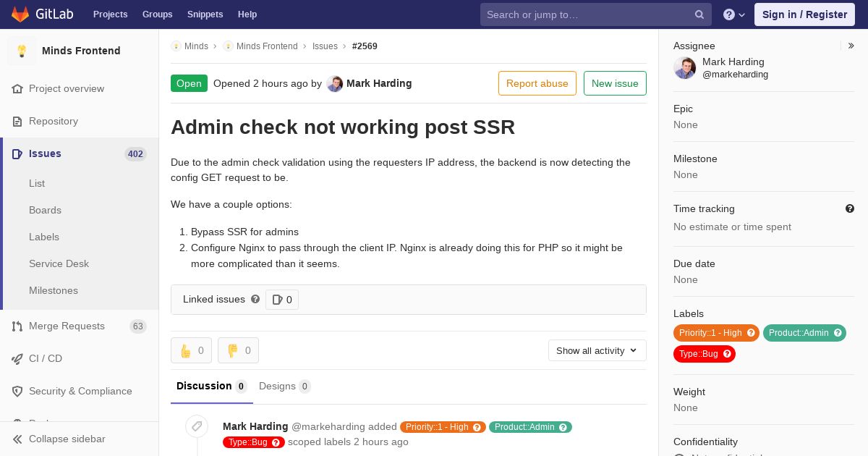Open Minds Frontend breadcrumb link
Viewport: 868px width, 456px height.
point(267,46)
